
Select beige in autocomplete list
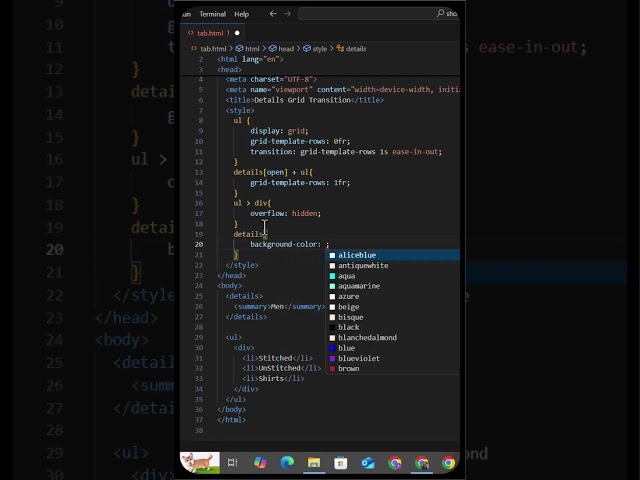point(393,307)
